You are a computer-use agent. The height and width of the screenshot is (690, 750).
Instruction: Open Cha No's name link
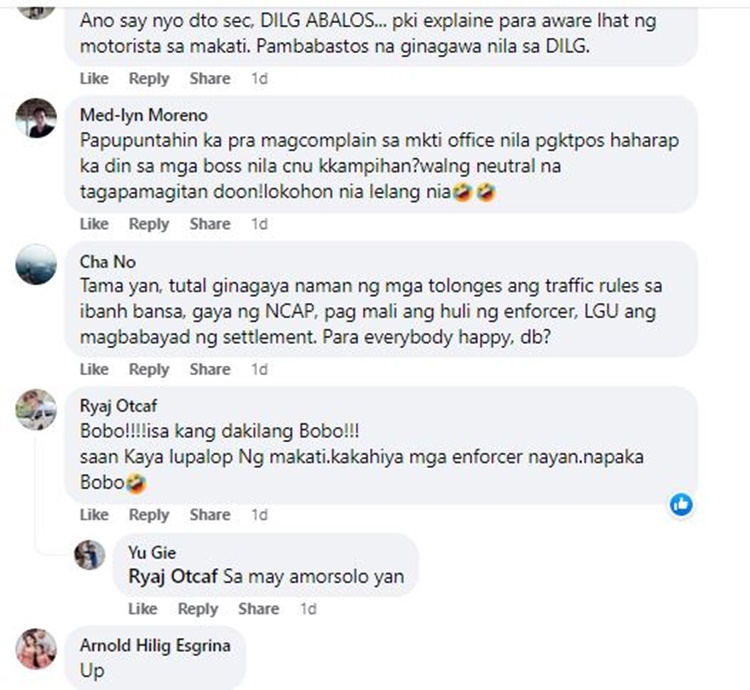[108, 262]
